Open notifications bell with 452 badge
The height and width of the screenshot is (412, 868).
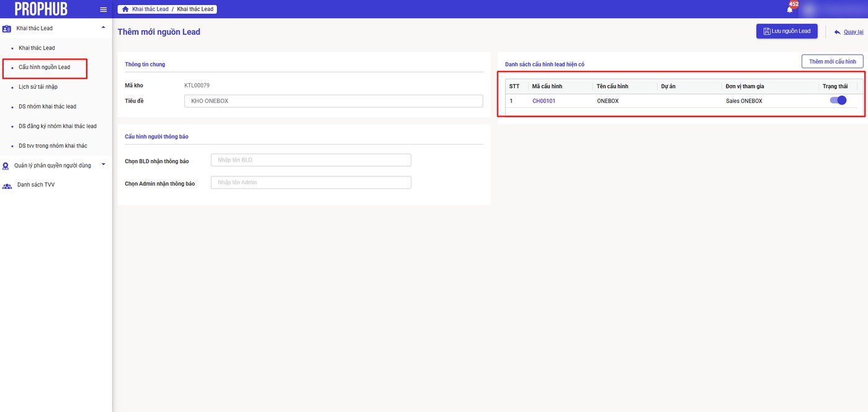[790, 9]
